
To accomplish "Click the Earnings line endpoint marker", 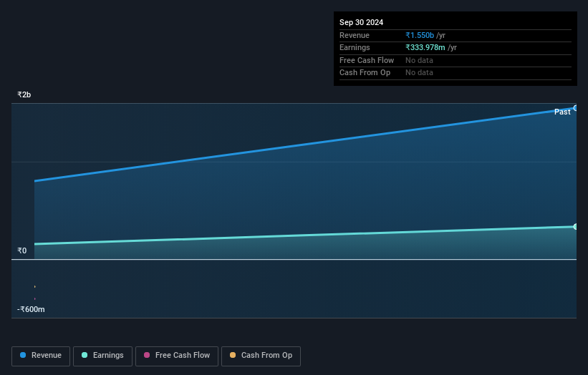I will [575, 227].
